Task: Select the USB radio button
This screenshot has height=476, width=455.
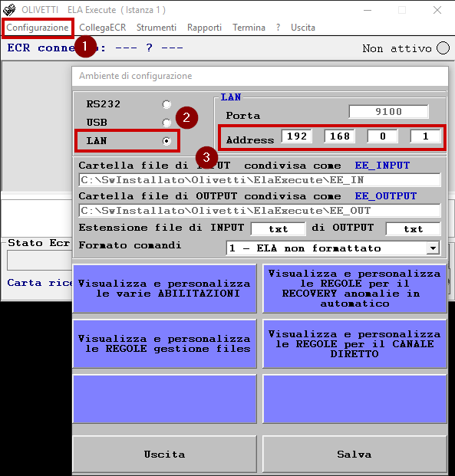Action: pyautogui.click(x=167, y=123)
